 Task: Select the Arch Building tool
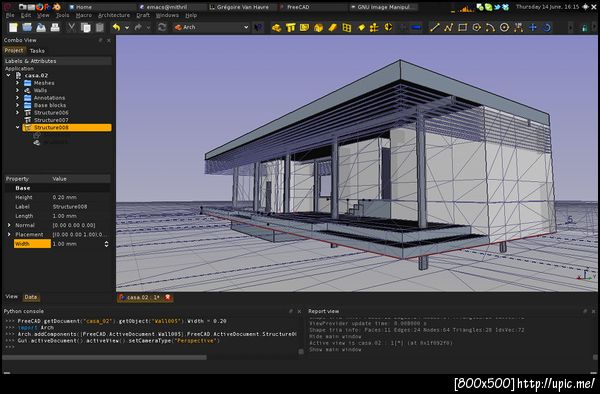click(318, 28)
